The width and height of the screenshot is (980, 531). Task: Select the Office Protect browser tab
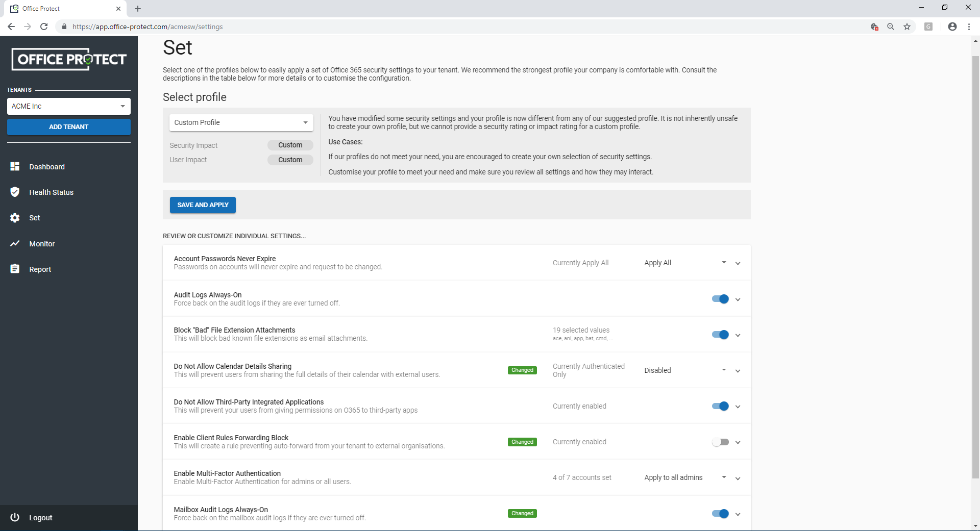pyautogui.click(x=61, y=9)
